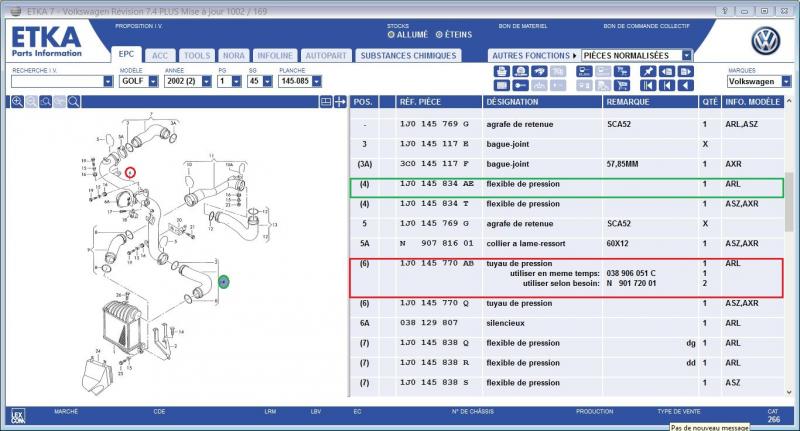800x431 pixels.
Task: Click the key icon in the toolbar
Action: [x=520, y=85]
